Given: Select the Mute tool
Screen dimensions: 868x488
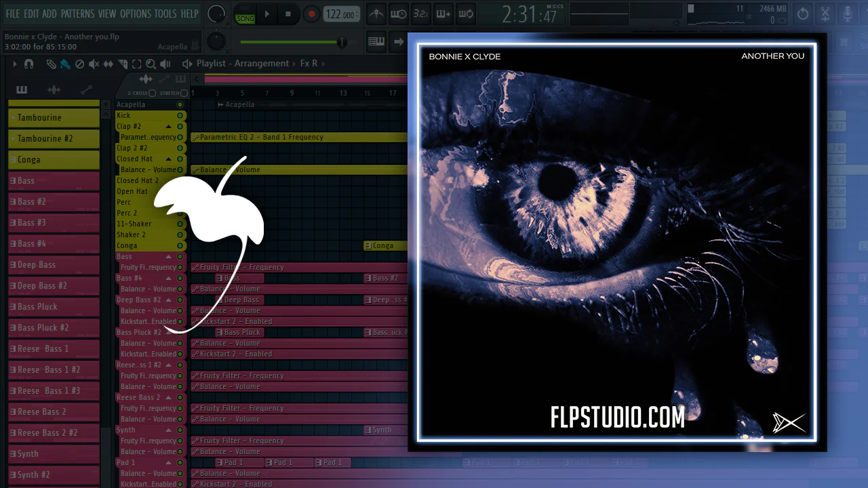Looking at the screenshot, I should pyautogui.click(x=94, y=64).
